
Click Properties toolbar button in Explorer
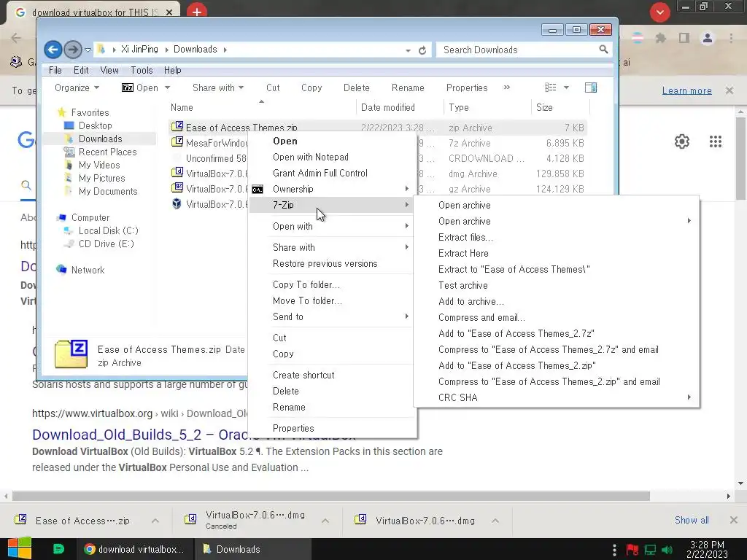click(x=466, y=87)
